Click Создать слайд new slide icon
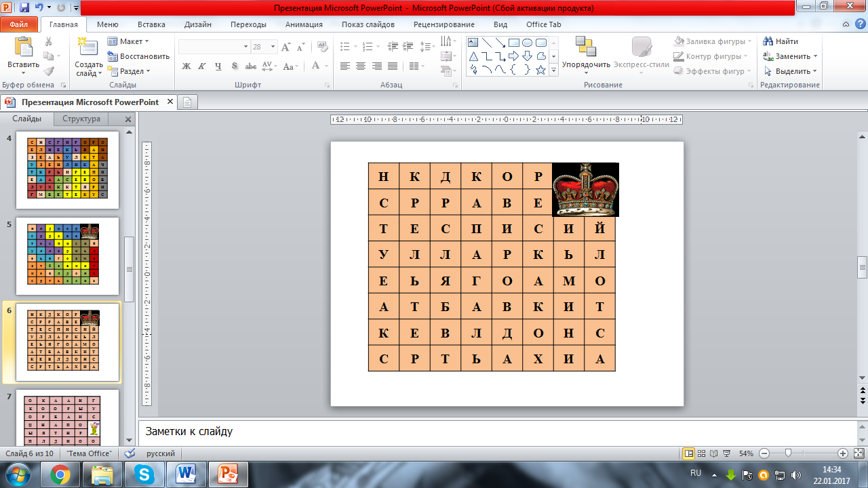The width and height of the screenshot is (868, 488). 88,47
